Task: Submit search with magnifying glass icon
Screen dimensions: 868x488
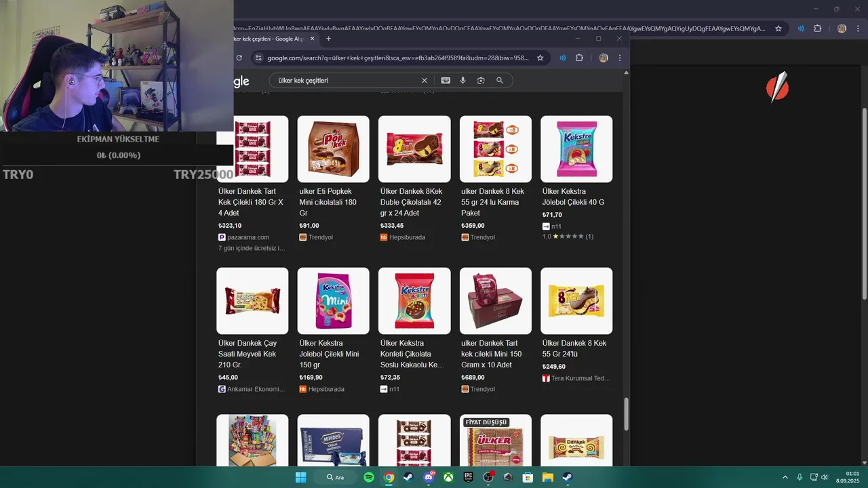Action: pyautogui.click(x=500, y=80)
